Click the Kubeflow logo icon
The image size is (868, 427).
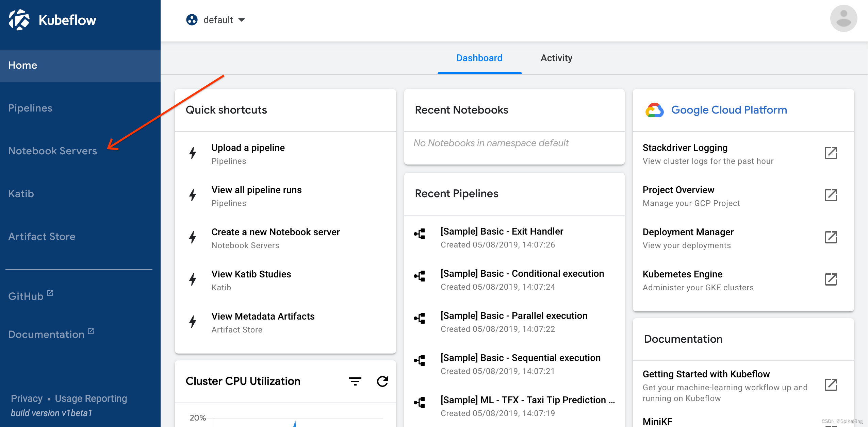tap(19, 20)
